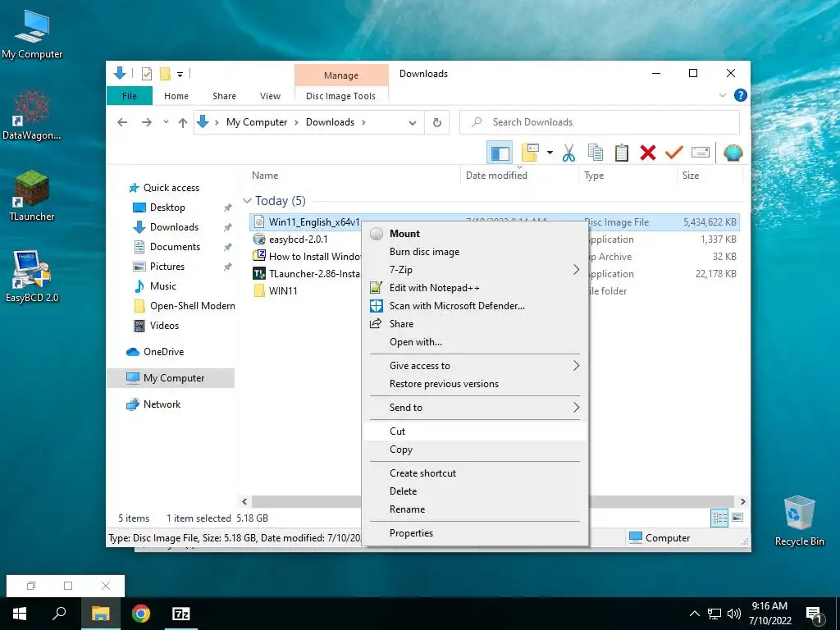Go forward with the right arrow

tap(146, 123)
